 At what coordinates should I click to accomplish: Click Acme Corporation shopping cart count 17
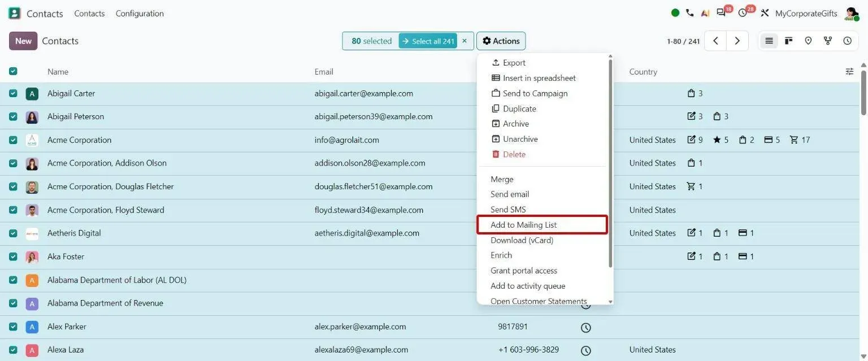(799, 140)
